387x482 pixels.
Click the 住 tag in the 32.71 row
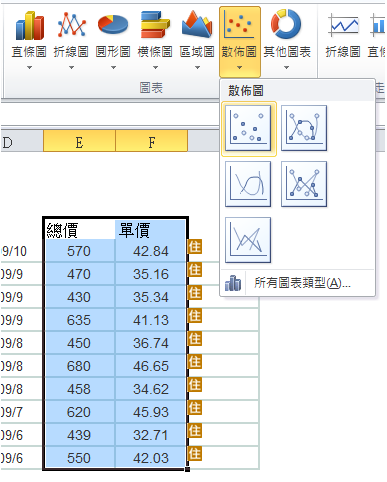coord(195,431)
